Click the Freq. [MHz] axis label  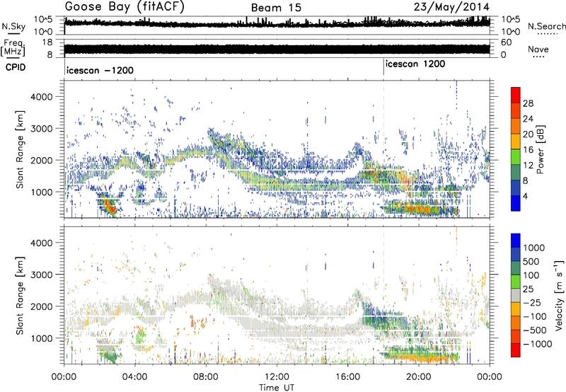13,47
